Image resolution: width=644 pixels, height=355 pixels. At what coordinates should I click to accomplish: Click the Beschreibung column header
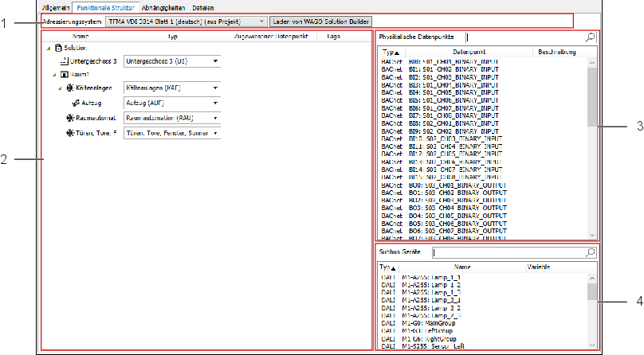click(557, 52)
